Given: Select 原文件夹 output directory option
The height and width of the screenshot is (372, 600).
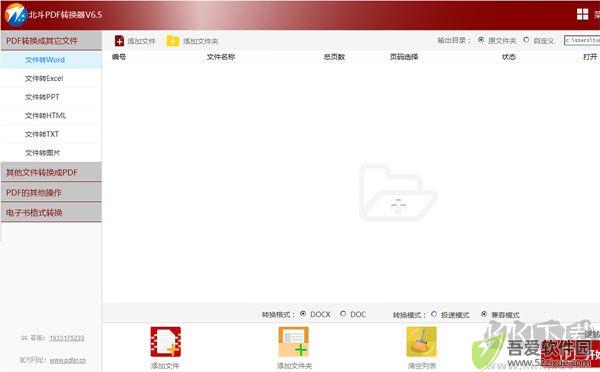Looking at the screenshot, I should coord(481,40).
